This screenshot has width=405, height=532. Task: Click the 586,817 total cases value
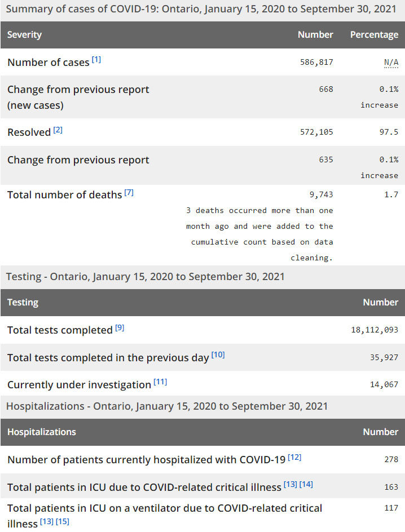[x=316, y=63]
